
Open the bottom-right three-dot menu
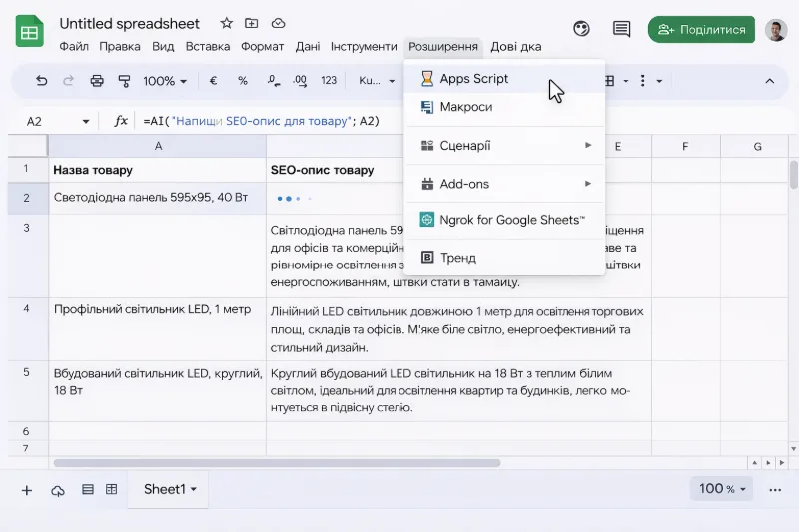click(x=775, y=490)
